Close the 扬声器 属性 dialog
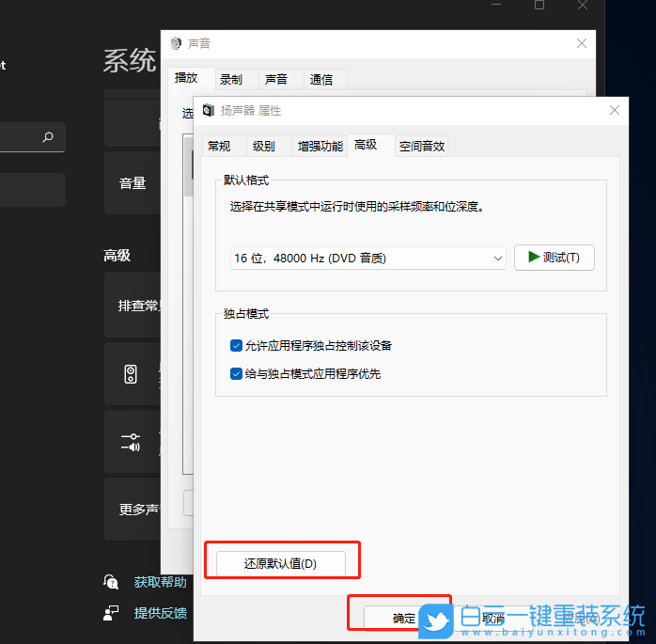The image size is (656, 644). pyautogui.click(x=614, y=110)
